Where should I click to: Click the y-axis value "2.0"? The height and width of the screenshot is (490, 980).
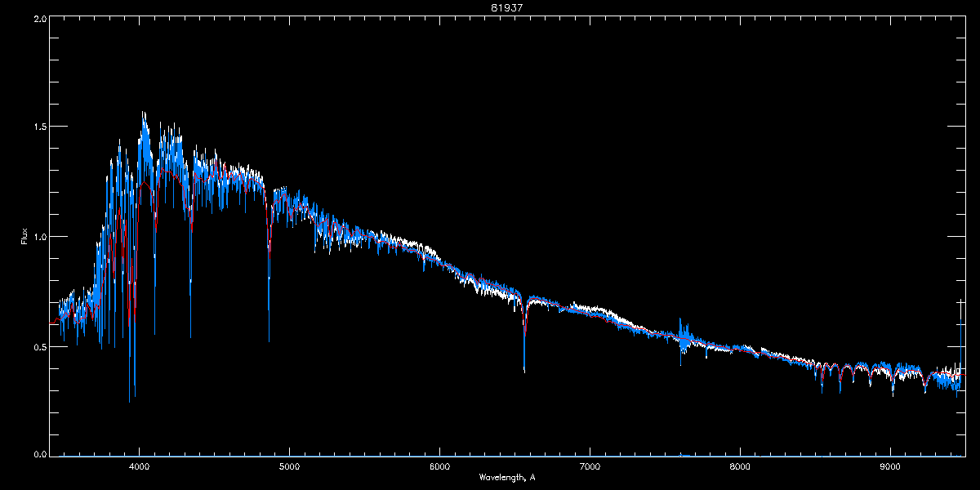pyautogui.click(x=38, y=19)
